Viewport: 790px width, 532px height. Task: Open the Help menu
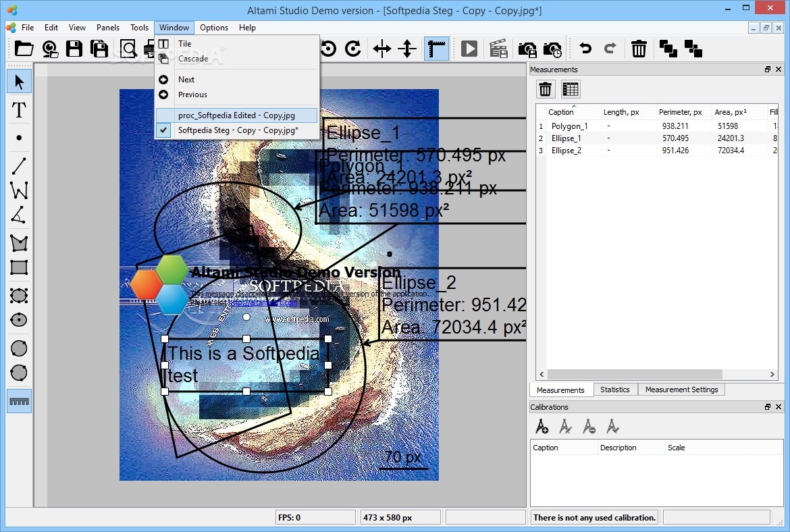pyautogui.click(x=247, y=27)
